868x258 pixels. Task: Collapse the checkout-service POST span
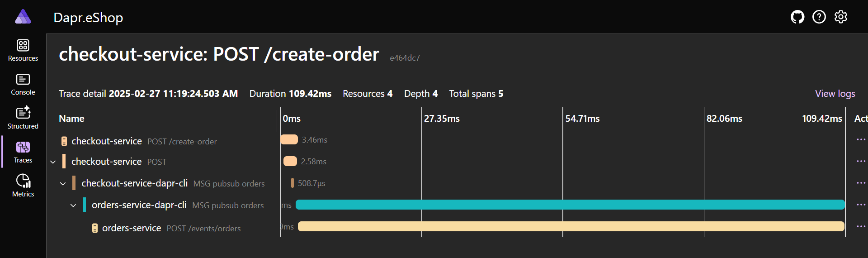pyautogui.click(x=53, y=162)
